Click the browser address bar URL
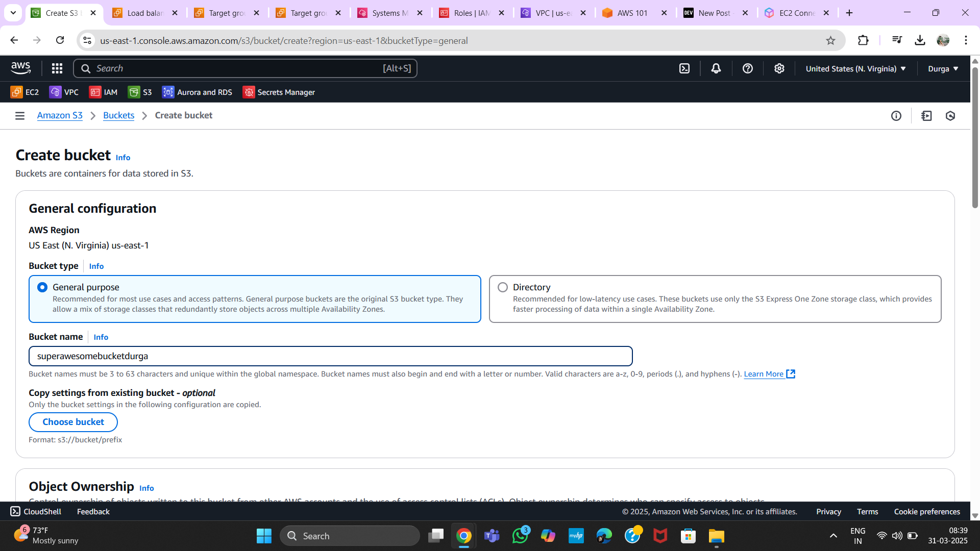This screenshot has height=551, width=980. point(284,40)
